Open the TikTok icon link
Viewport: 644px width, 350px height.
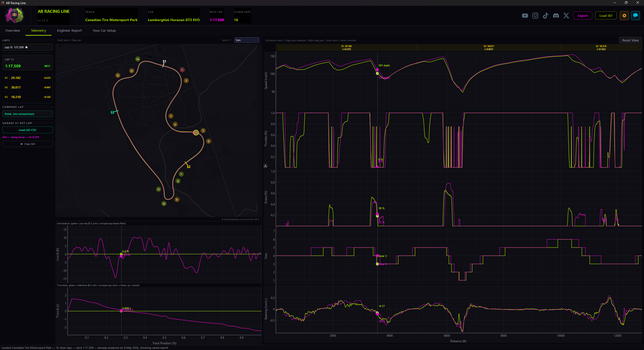(x=545, y=16)
